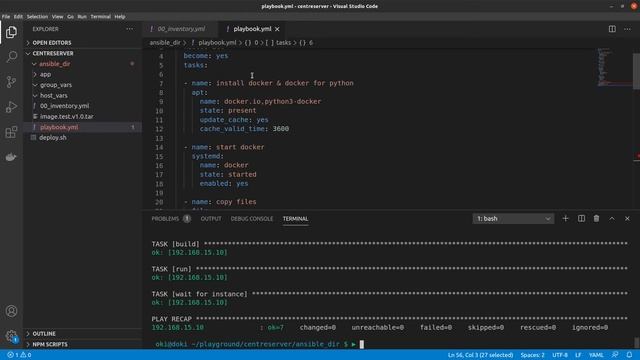
Task: Open the Terminal menu
Action: [100, 17]
